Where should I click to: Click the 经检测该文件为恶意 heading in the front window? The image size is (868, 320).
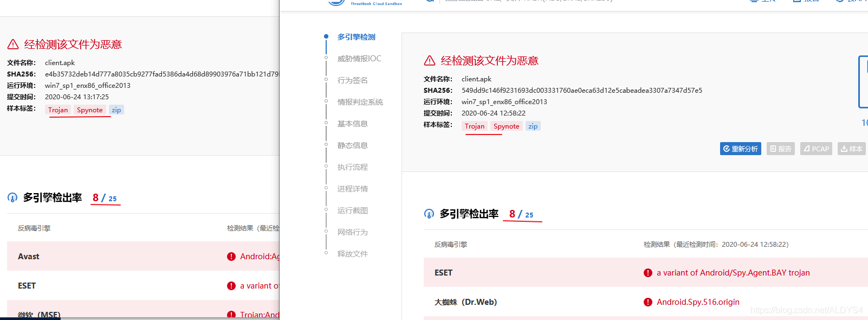(x=490, y=60)
